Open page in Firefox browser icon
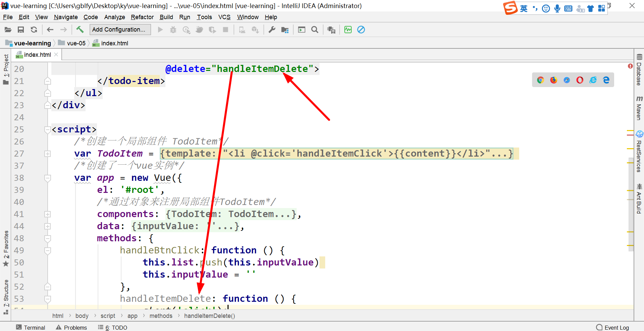The width and height of the screenshot is (644, 331). pyautogui.click(x=553, y=80)
